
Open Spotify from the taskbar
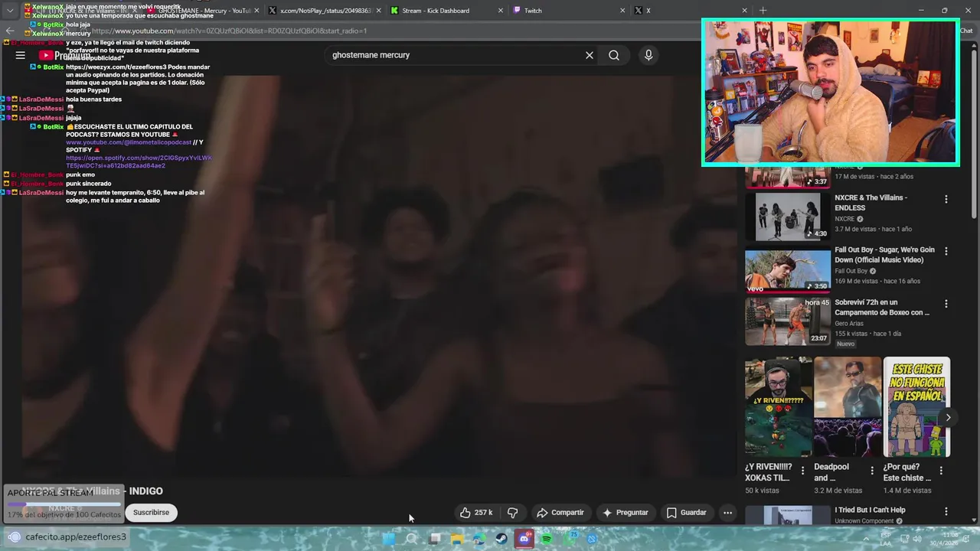[x=547, y=539]
